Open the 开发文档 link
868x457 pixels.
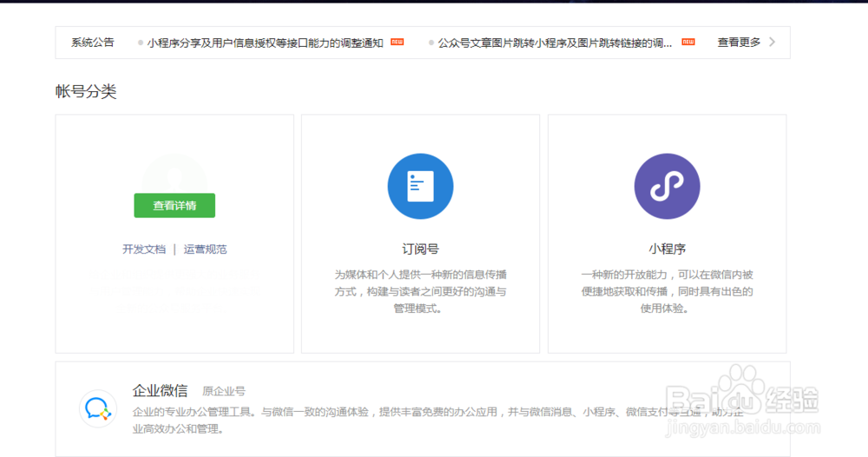144,249
